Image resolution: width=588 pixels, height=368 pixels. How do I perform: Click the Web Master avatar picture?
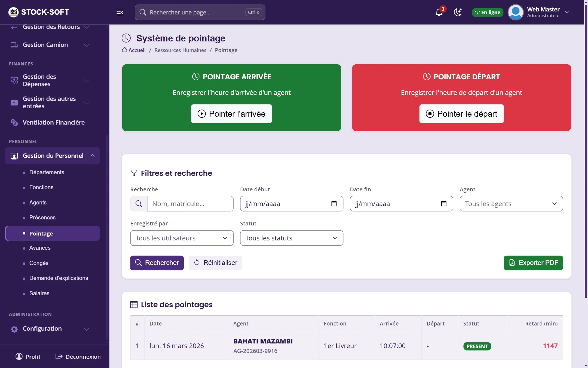[516, 12]
